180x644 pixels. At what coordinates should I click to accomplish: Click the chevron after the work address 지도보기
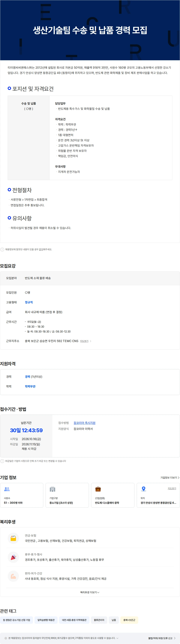90,341
